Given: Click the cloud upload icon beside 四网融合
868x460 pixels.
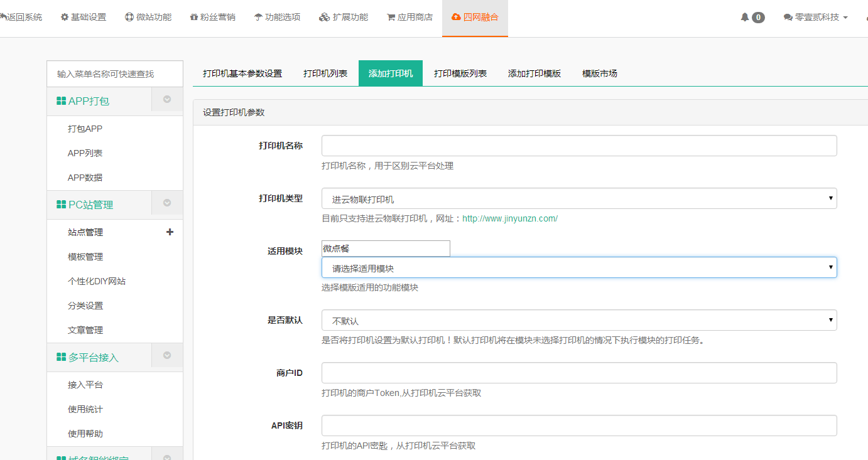Looking at the screenshot, I should click(x=456, y=18).
